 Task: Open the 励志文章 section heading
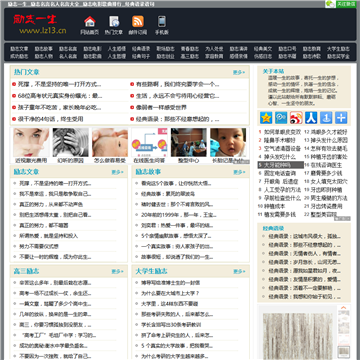pyautogui.click(x=26, y=172)
